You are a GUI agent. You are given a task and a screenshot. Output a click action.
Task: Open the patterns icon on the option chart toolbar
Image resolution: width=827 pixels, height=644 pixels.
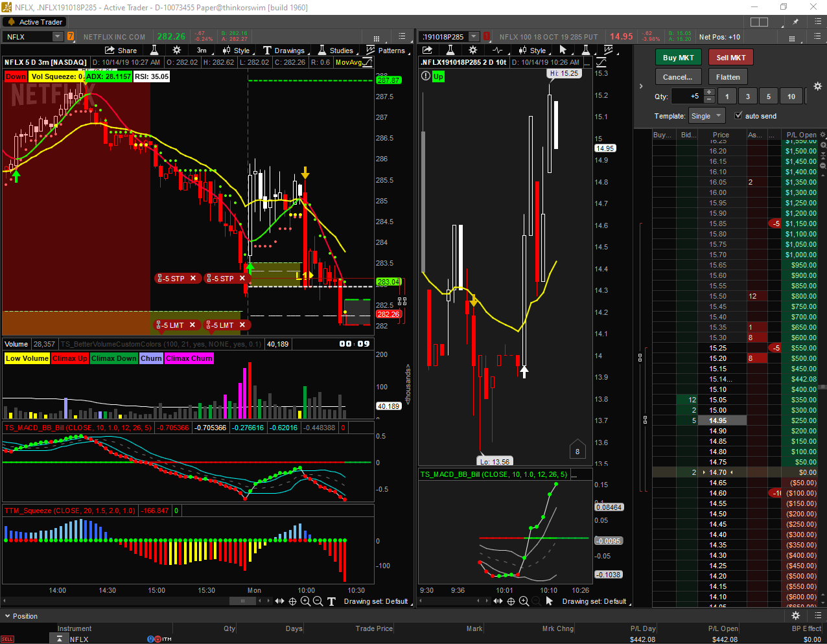click(609, 50)
